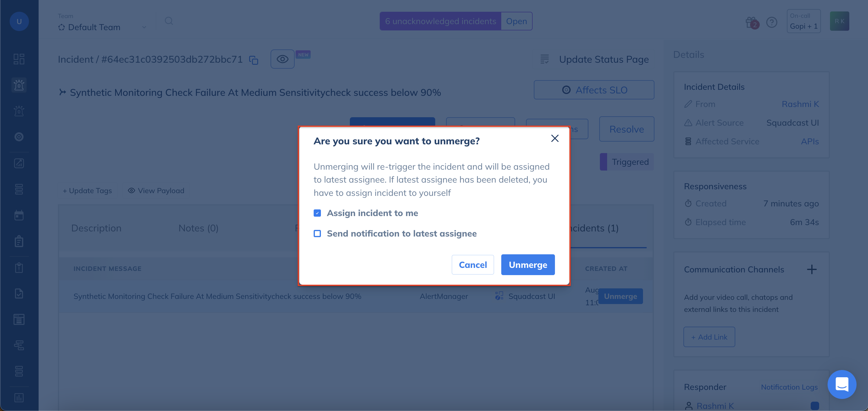This screenshot has width=868, height=411.
Task: Open the Schedules calendar icon in sidebar
Action: click(x=19, y=215)
